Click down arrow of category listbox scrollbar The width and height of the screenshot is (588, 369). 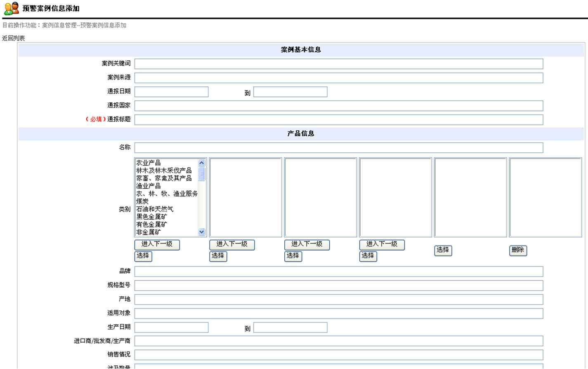tap(202, 232)
